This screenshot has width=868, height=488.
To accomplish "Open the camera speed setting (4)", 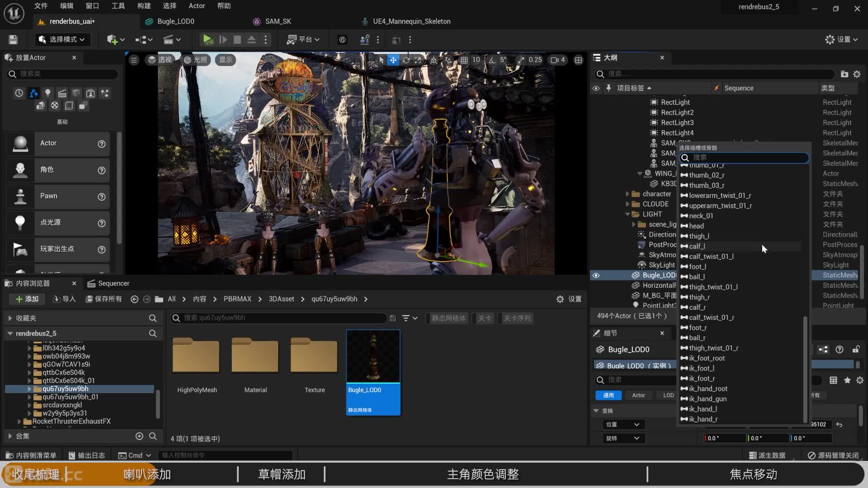I will coord(558,60).
